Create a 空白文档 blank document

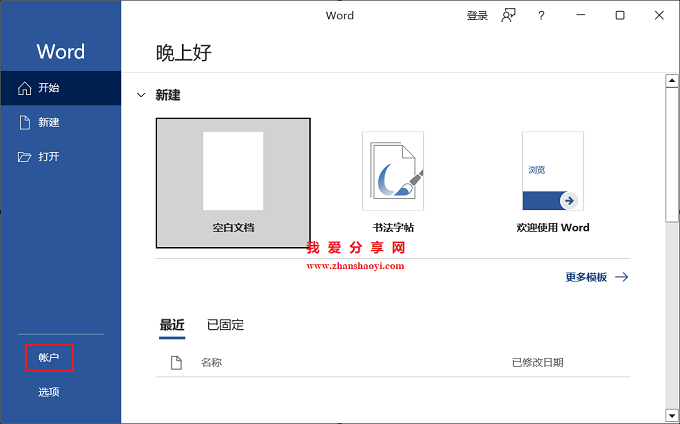(x=233, y=183)
